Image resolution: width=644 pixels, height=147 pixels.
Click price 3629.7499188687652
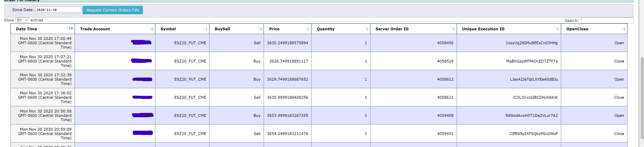tap(288, 79)
